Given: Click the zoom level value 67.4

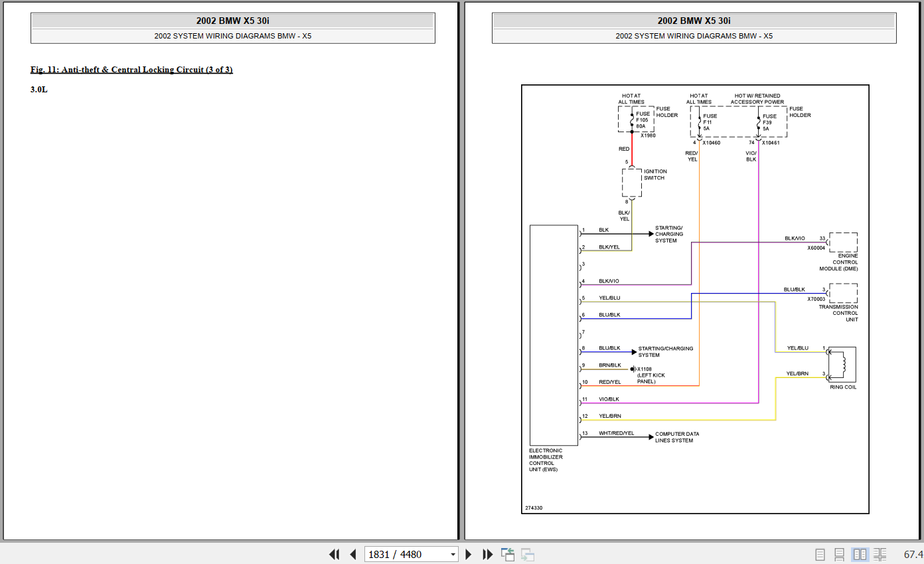Looking at the screenshot, I should coord(913,554).
